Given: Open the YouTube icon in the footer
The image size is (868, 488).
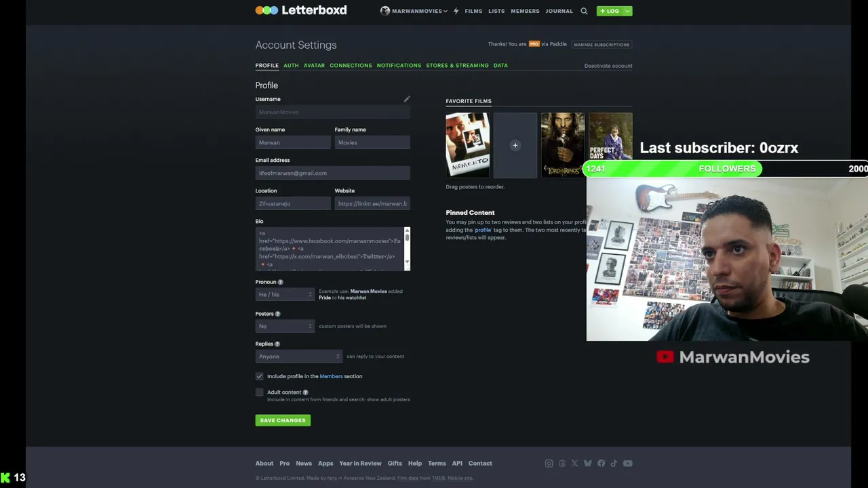Looking at the screenshot, I should [x=628, y=464].
